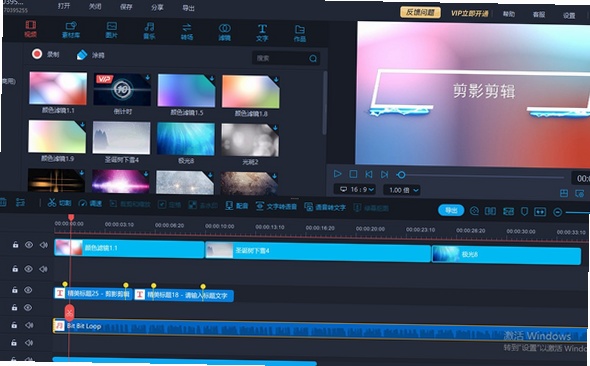Open the 音乐 music library tab
Viewport: 590px width, 366px height.
(149, 31)
